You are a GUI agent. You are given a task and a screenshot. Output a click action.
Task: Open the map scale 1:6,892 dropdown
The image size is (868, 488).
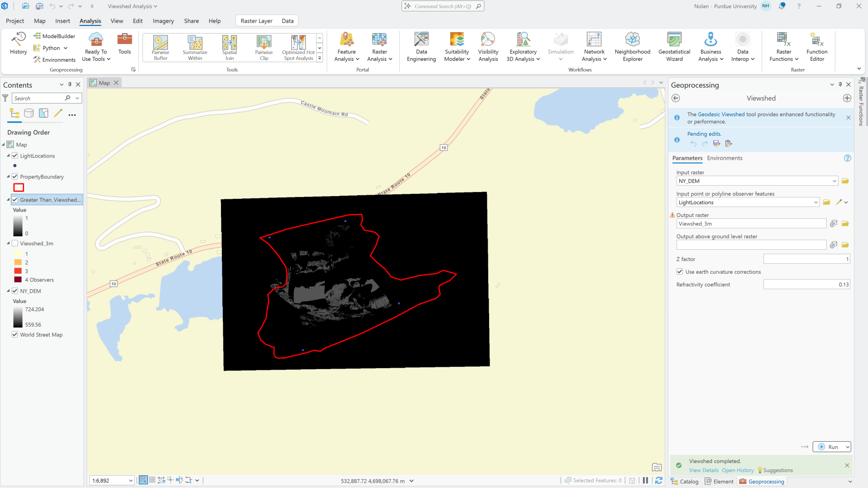pos(131,480)
